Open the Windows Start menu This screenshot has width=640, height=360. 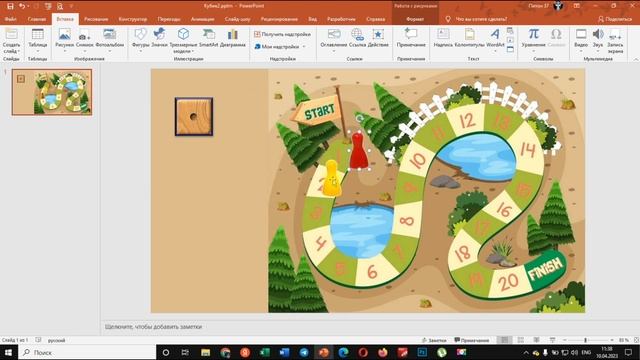(x=8, y=352)
